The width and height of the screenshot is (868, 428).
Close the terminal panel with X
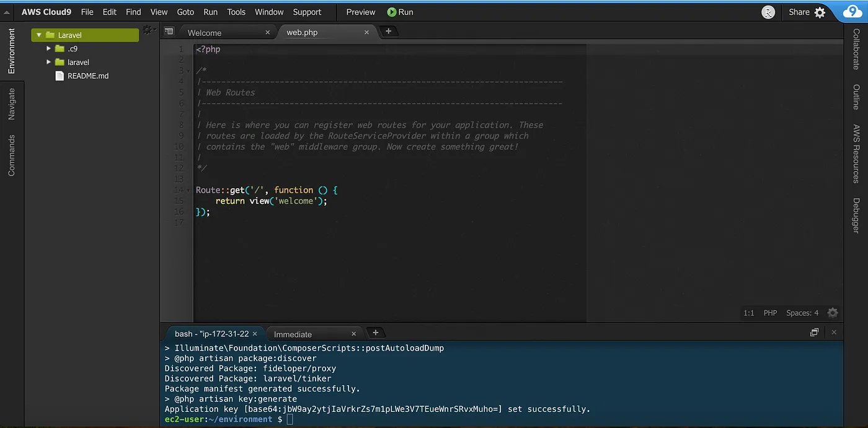click(x=834, y=333)
